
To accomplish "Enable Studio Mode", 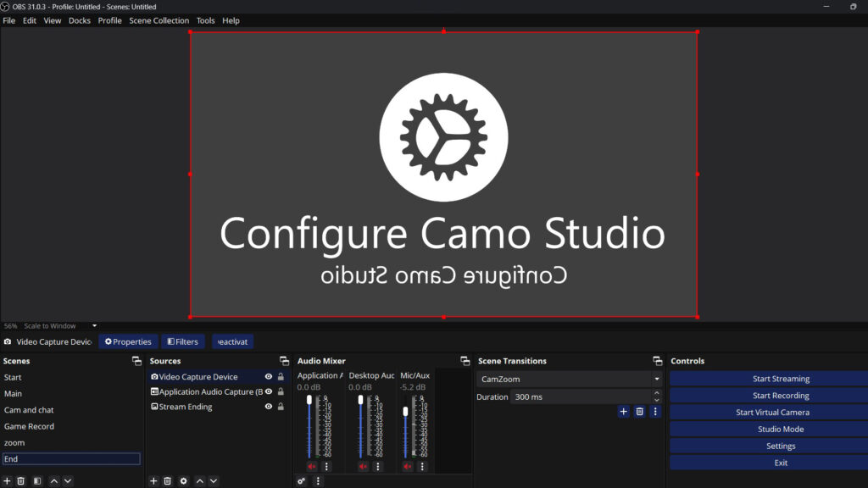I will 769,429.
